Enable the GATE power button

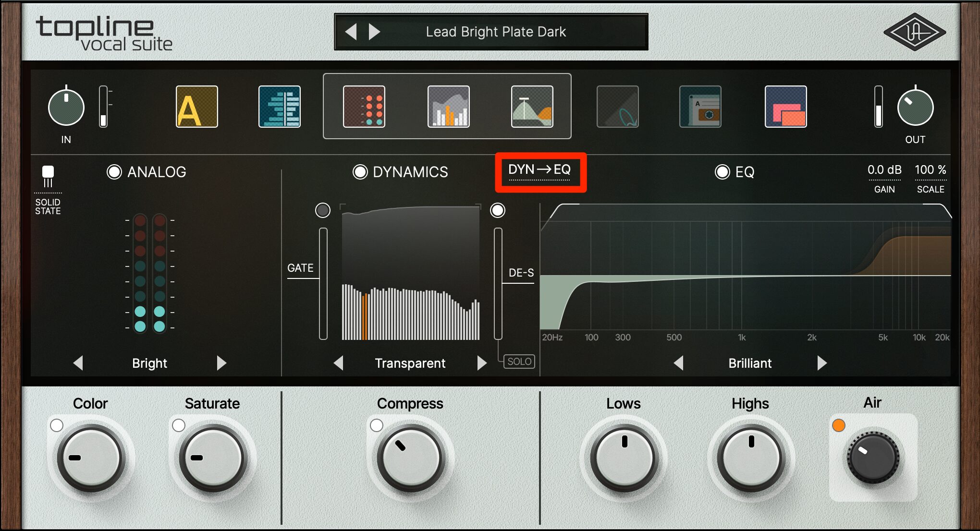click(323, 210)
